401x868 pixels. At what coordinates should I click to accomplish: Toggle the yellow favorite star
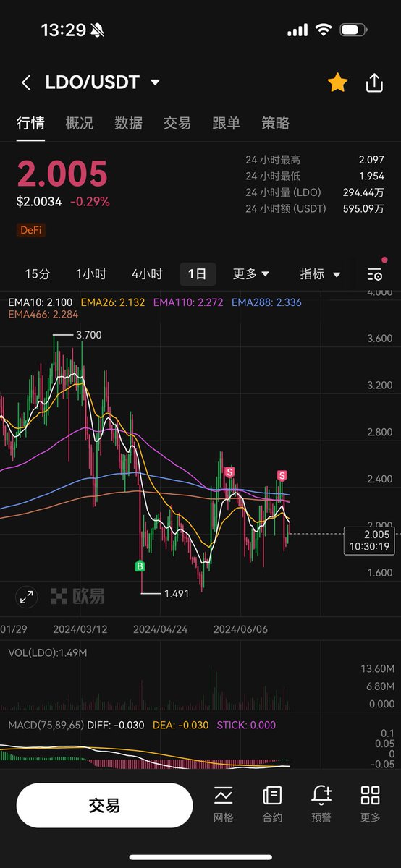(x=337, y=82)
